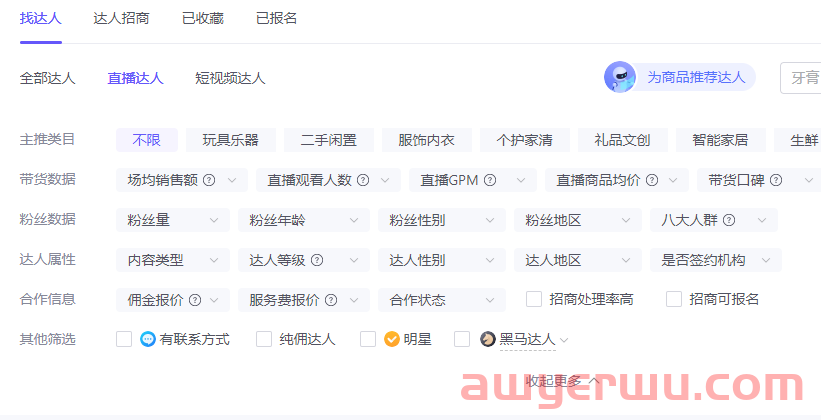Open the 粉丝地区 dropdown
The width and height of the screenshot is (821, 420).
578,220
